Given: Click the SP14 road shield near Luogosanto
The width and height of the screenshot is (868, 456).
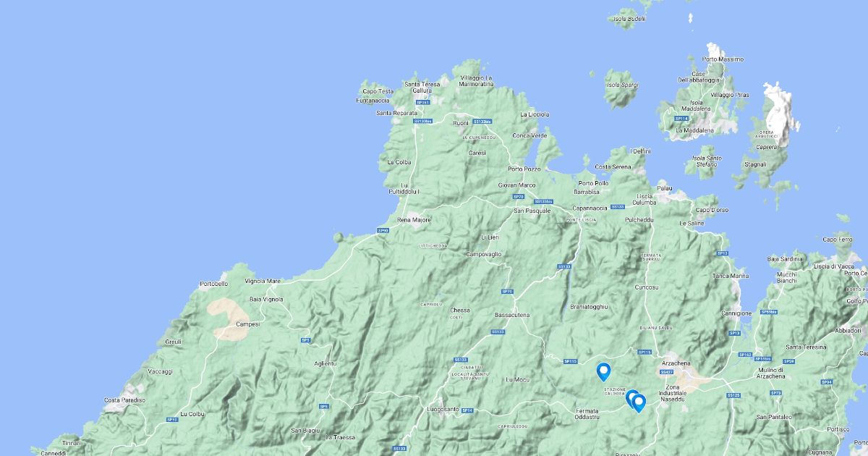Looking at the screenshot, I should (467, 410).
